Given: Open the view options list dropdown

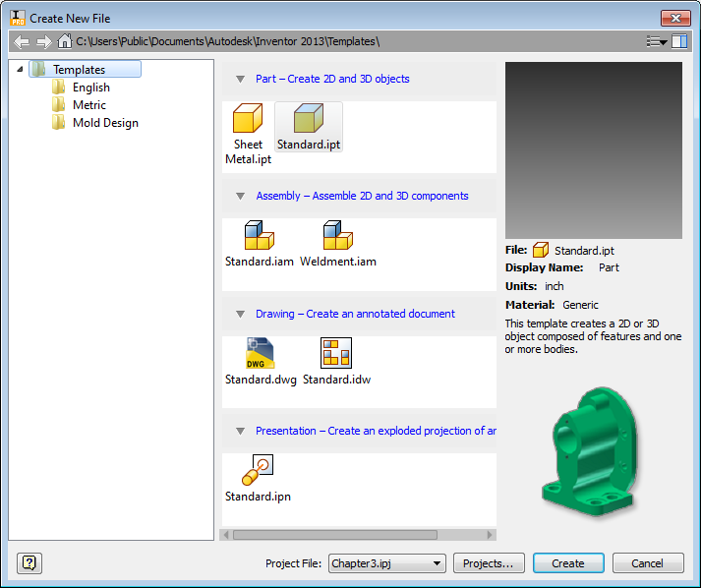Looking at the screenshot, I should pyautogui.click(x=657, y=42).
